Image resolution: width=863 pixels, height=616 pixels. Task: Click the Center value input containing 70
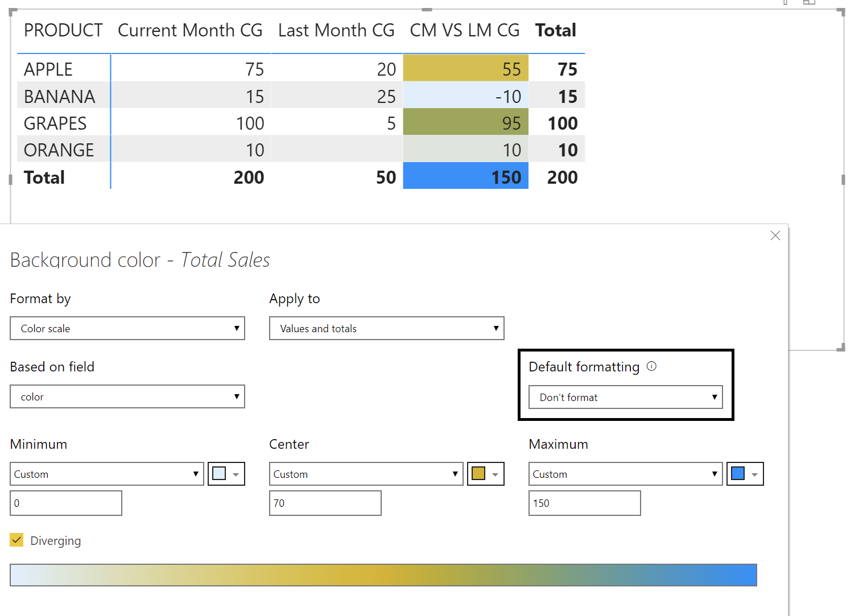point(325,503)
